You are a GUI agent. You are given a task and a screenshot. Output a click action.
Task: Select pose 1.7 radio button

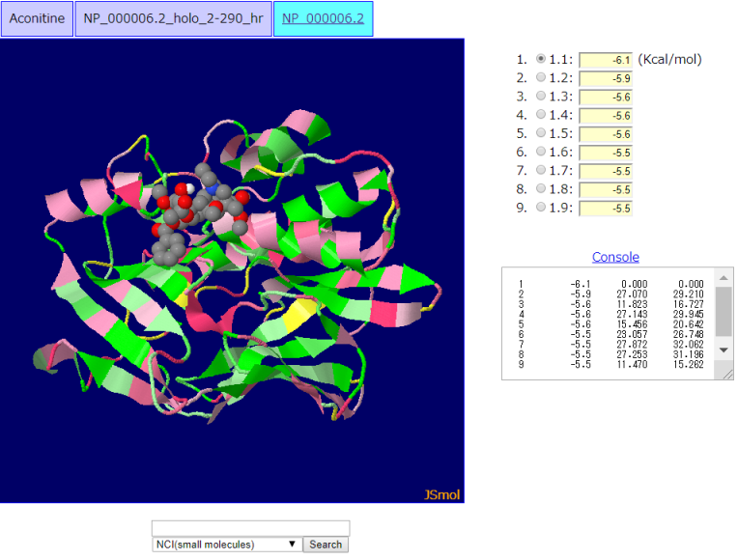click(541, 171)
